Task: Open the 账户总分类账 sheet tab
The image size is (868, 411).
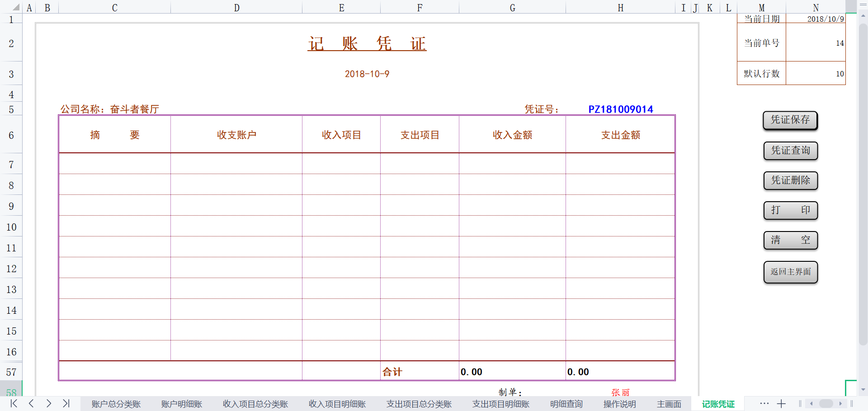Action: [x=116, y=404]
